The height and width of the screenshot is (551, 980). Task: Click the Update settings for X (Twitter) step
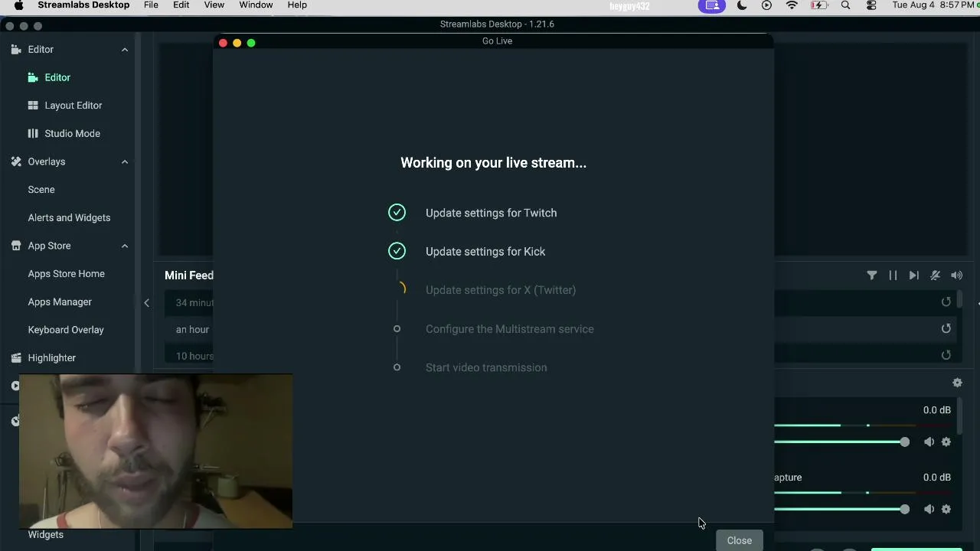pos(501,290)
